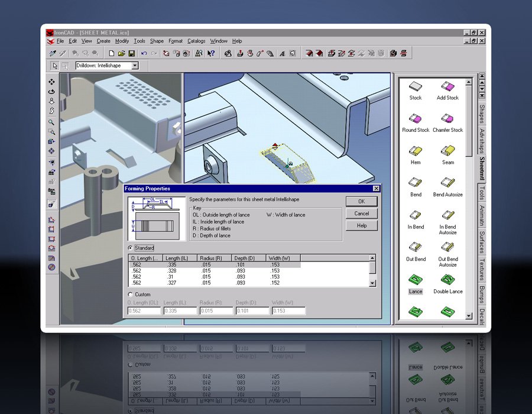Select the Out Bend Autosize shape

pyautogui.click(x=448, y=255)
